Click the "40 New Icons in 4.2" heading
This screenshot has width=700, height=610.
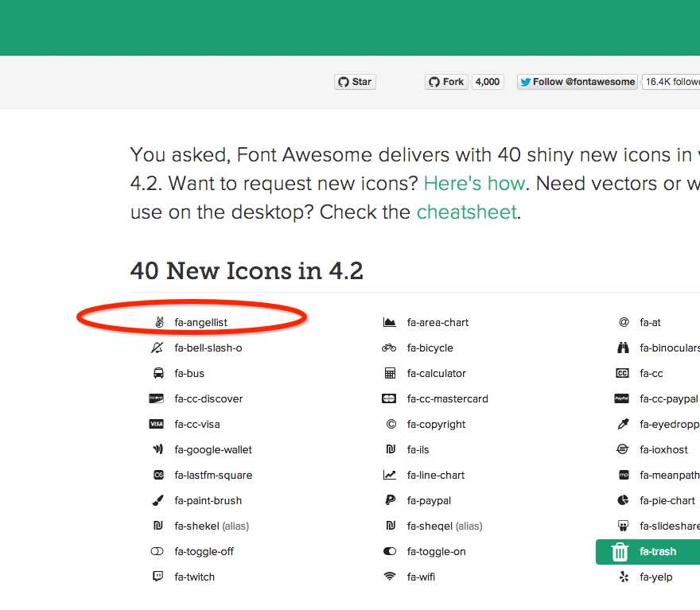(x=247, y=271)
